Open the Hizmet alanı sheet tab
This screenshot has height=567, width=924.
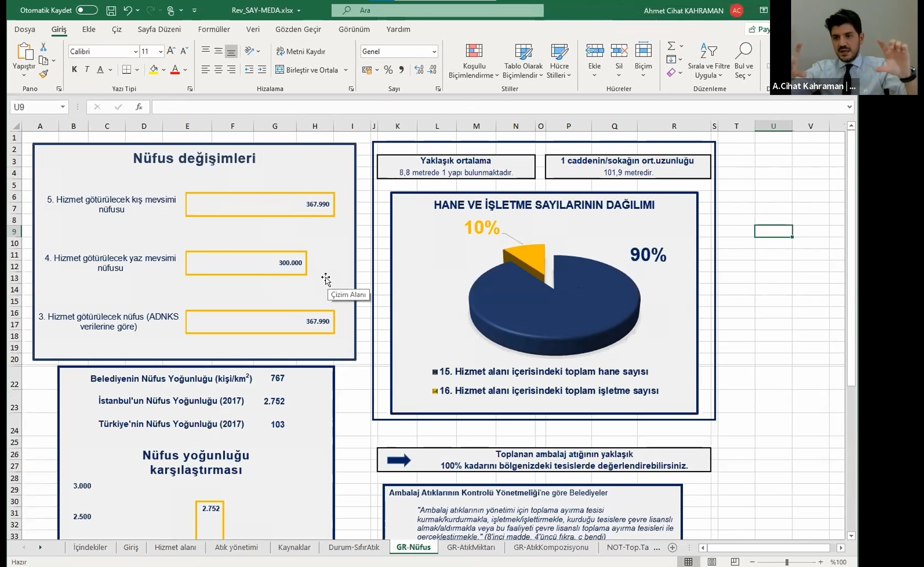click(175, 547)
